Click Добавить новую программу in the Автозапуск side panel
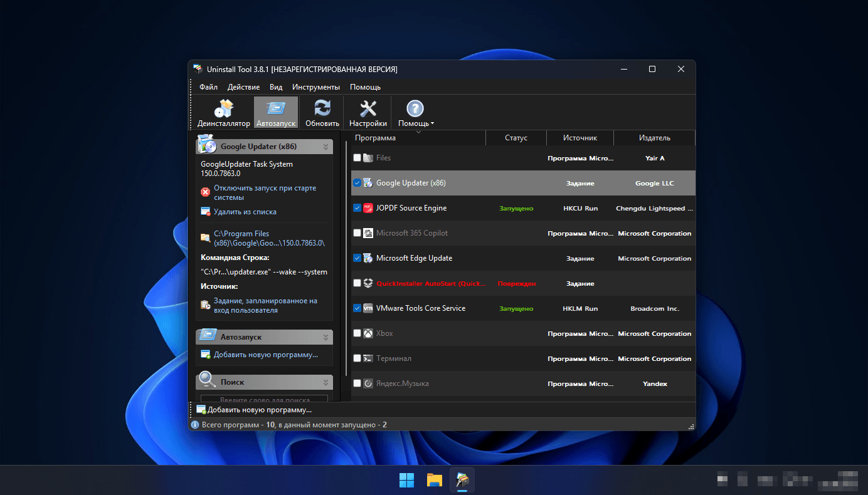The width and height of the screenshot is (868, 495). pyautogui.click(x=266, y=355)
